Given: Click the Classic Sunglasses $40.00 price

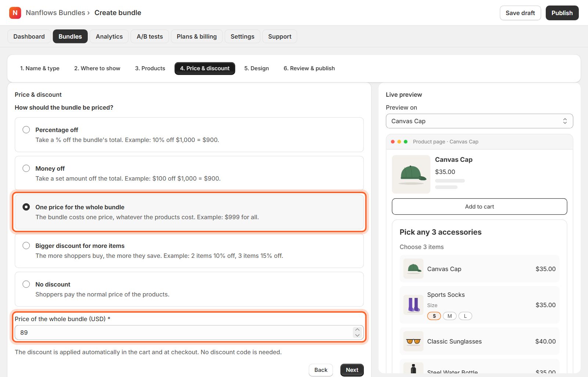Looking at the screenshot, I should 545,341.
